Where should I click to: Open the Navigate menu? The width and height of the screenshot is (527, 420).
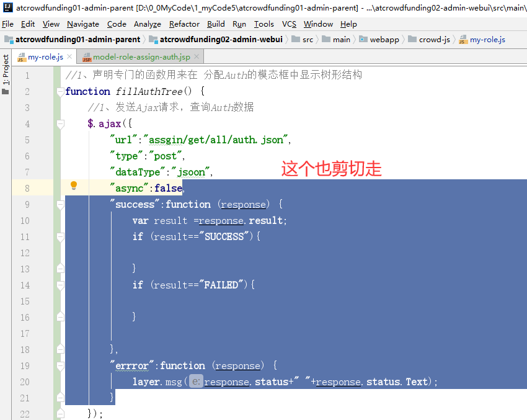click(83, 24)
